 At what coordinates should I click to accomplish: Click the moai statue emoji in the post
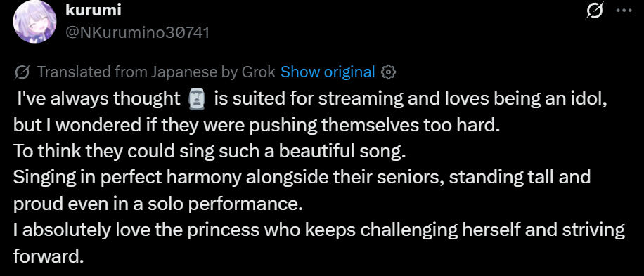(196, 99)
